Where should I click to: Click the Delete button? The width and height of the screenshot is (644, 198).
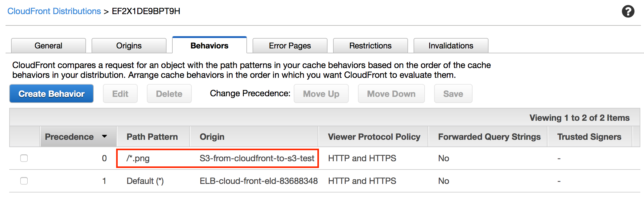[169, 93]
